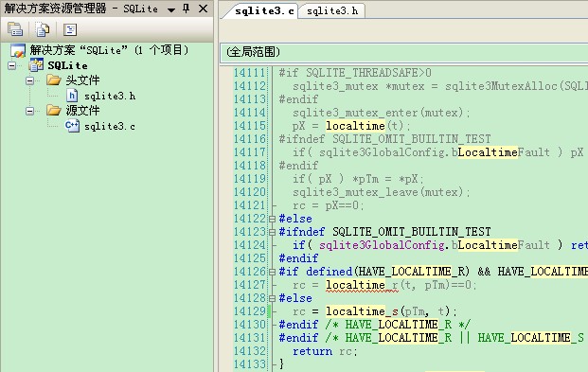The image size is (588, 372).
Task: Click the Properties icon in Solution Explorer toolbar
Action: [15, 29]
